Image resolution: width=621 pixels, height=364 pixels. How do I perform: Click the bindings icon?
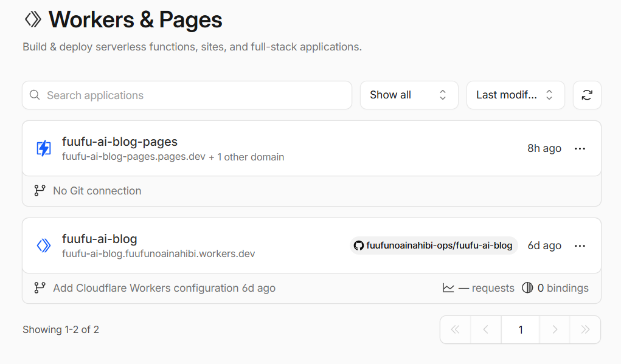point(527,287)
